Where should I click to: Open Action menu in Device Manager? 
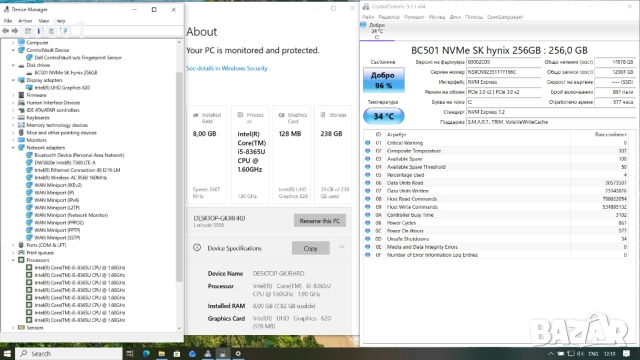pos(25,21)
